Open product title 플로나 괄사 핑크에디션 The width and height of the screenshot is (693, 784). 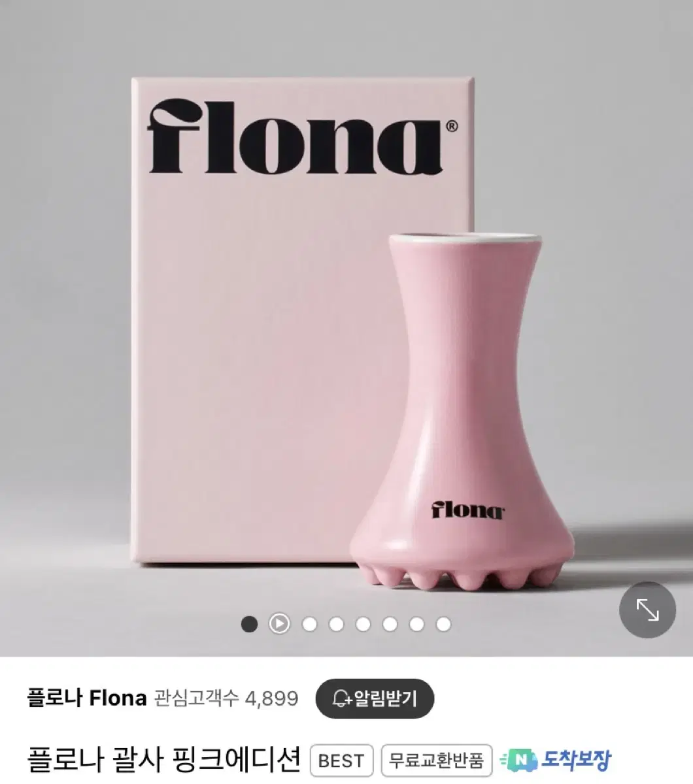pyautogui.click(x=164, y=760)
